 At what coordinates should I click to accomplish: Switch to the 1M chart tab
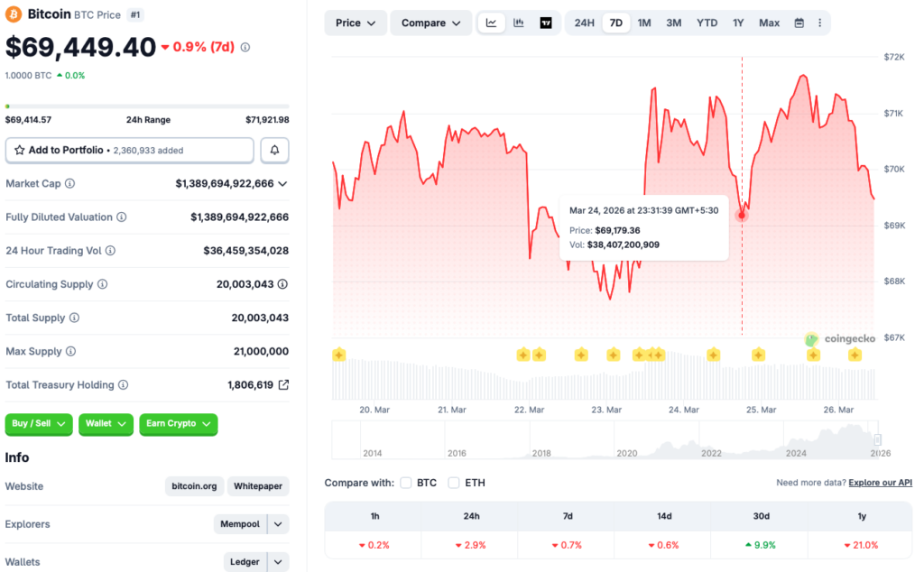tap(644, 23)
